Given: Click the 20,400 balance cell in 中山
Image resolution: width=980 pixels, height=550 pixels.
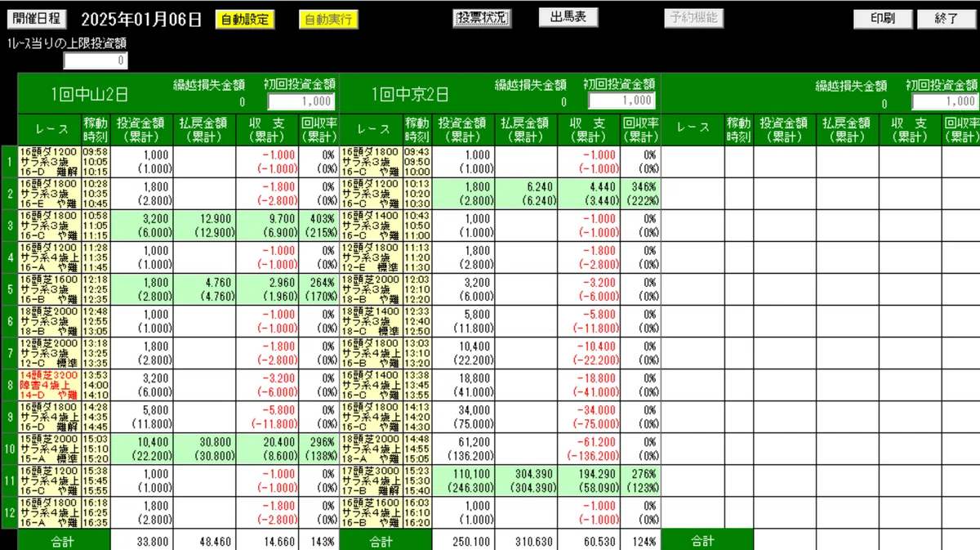Looking at the screenshot, I should pos(268,449).
